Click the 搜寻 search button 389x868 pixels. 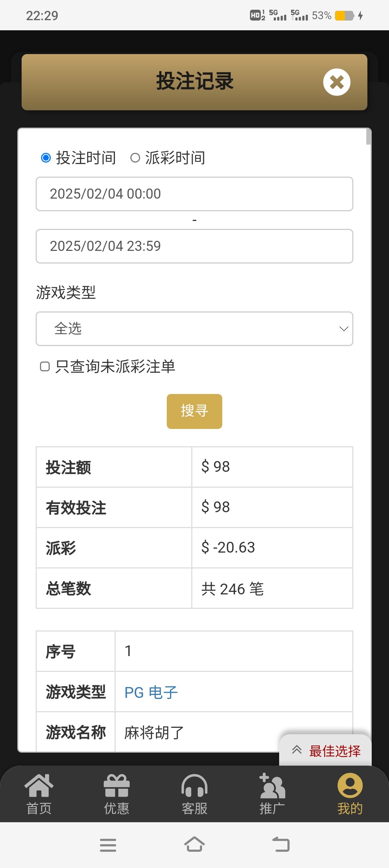click(194, 411)
